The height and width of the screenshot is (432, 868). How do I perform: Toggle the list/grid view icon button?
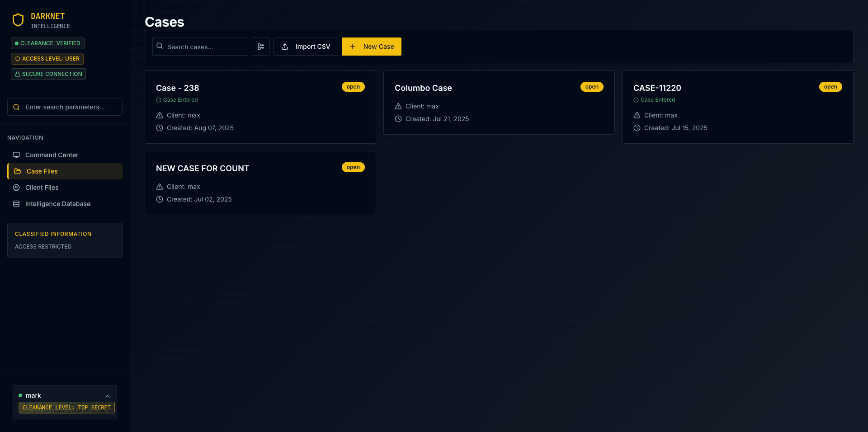point(261,47)
